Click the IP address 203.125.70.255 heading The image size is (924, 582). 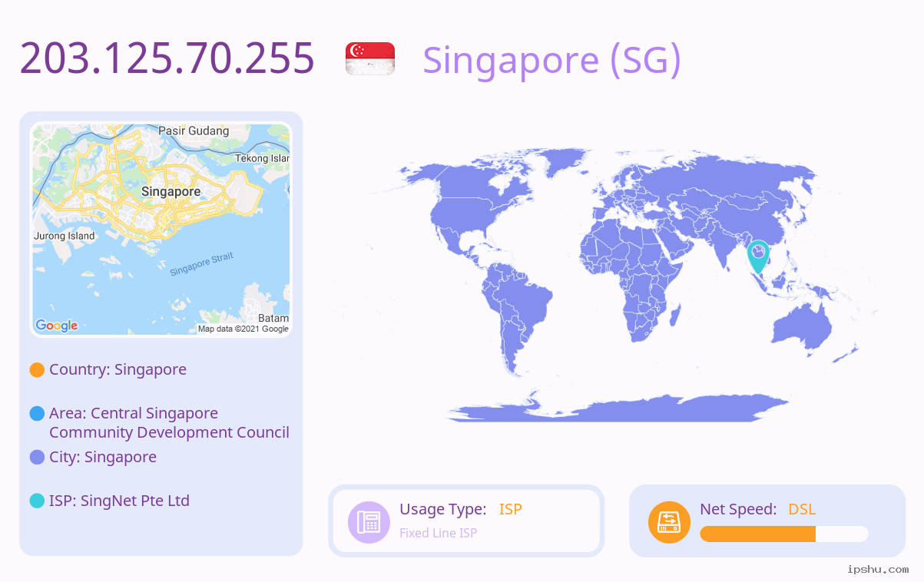point(167,58)
